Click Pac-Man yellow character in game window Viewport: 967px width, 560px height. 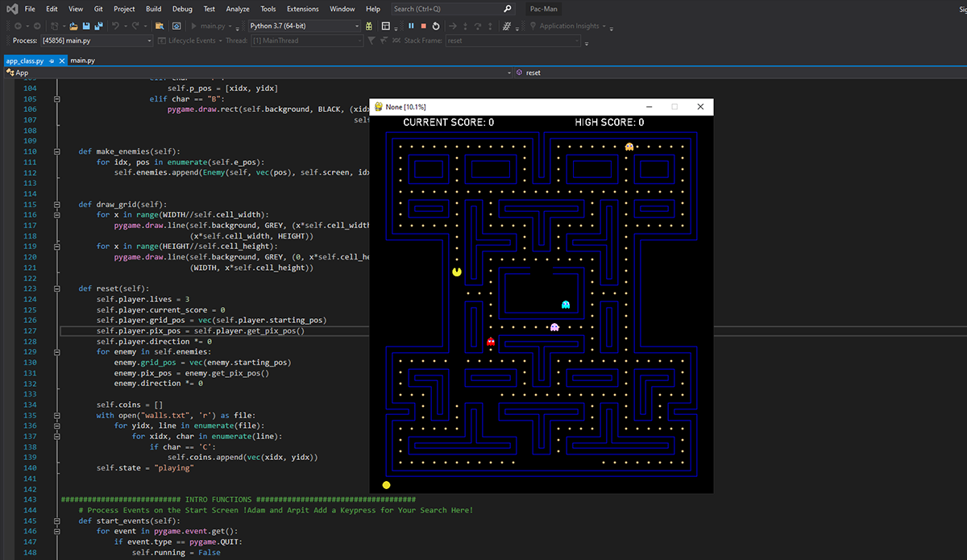point(457,272)
